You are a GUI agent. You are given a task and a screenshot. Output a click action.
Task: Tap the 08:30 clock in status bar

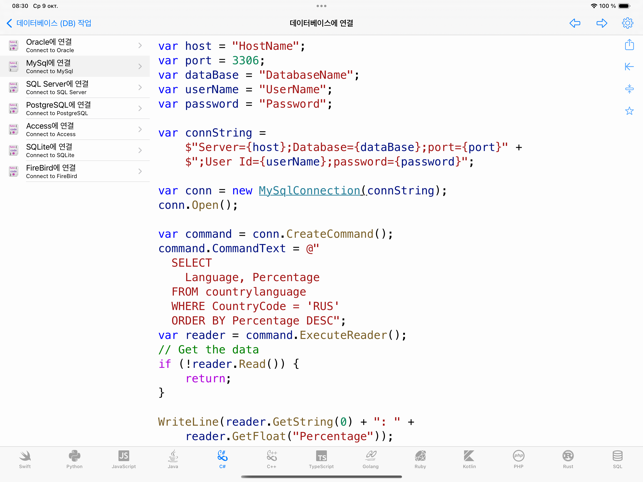20,6
